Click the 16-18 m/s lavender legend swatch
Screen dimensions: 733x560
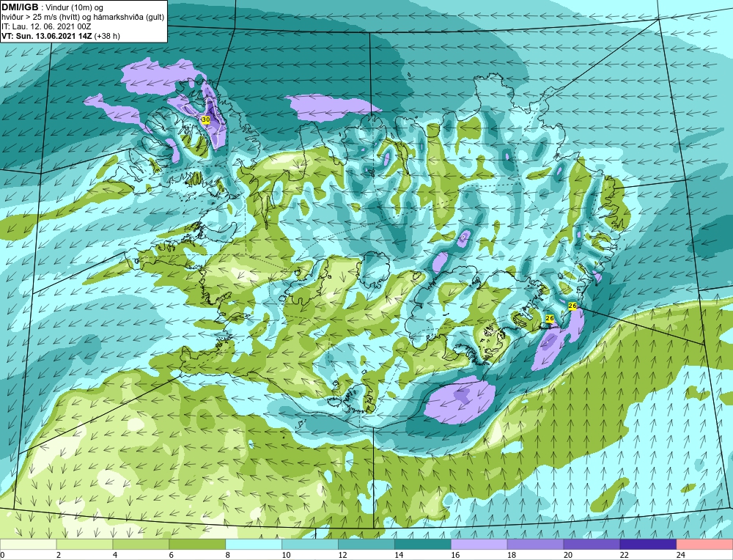479,545
